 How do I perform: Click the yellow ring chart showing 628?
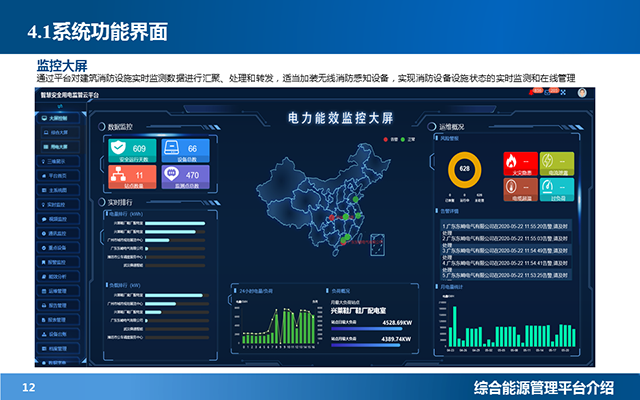click(464, 169)
